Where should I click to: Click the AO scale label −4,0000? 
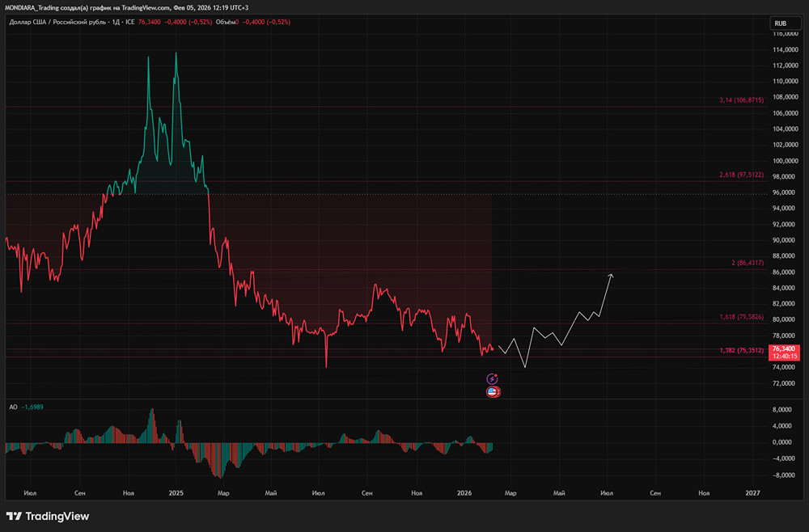783,458
